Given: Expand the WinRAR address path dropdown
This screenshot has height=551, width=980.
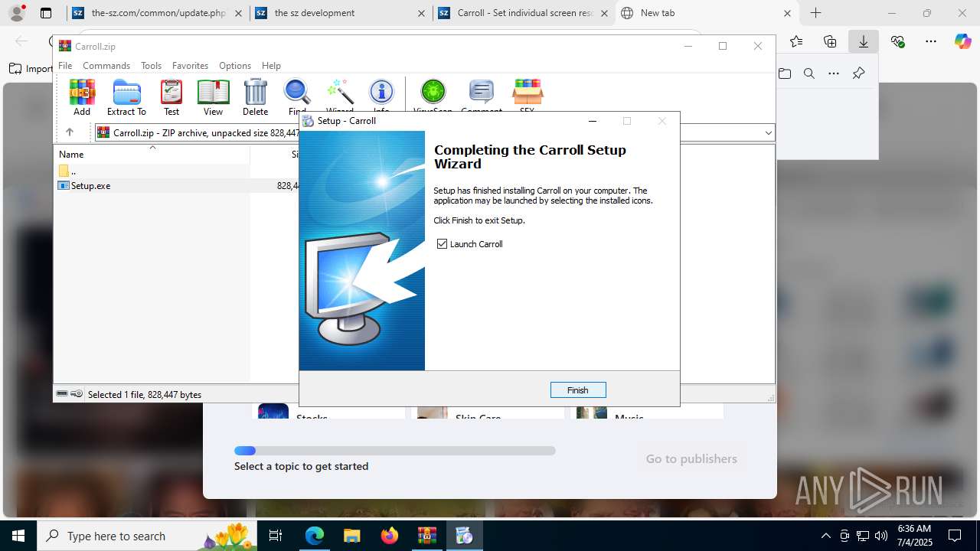Looking at the screenshot, I should point(768,133).
